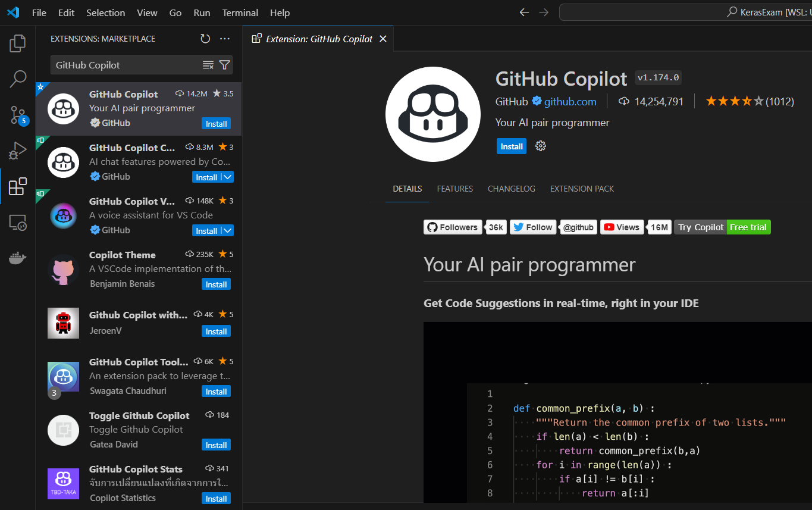Refresh the extensions list

[205, 38]
